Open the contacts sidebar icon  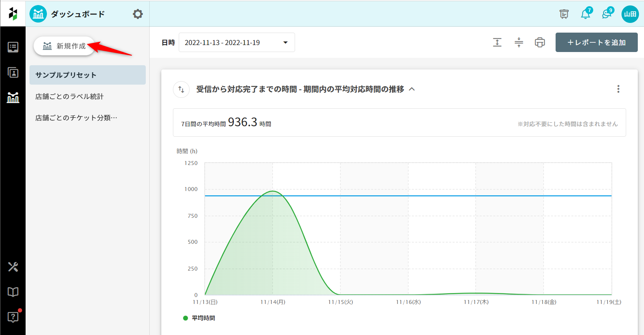tap(13, 73)
